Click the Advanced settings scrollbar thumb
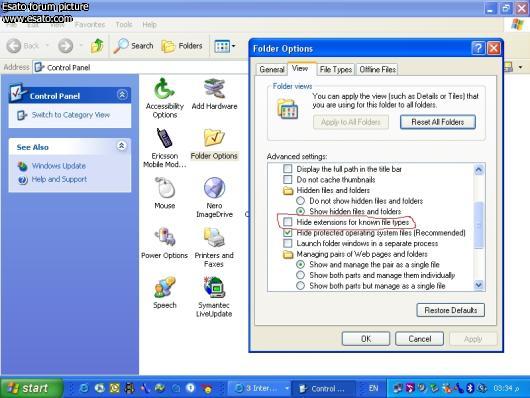This screenshot has height=398, width=530. (x=479, y=225)
